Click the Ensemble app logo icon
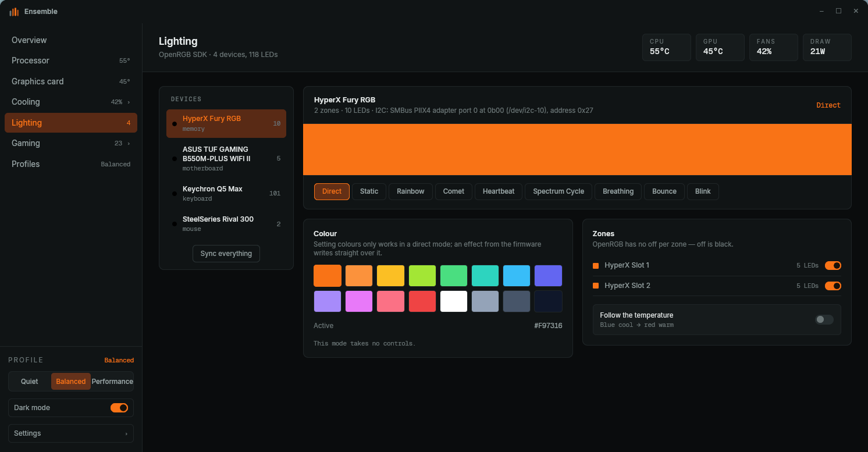Viewport: 868px width, 452px height. 14,12
